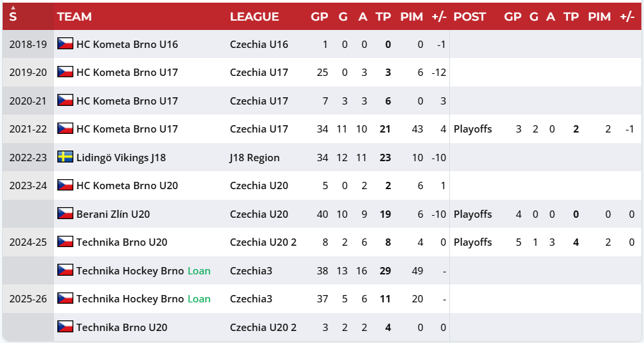
Task: Click flag icon next to Berani Zlín U20
Action: click(65, 213)
